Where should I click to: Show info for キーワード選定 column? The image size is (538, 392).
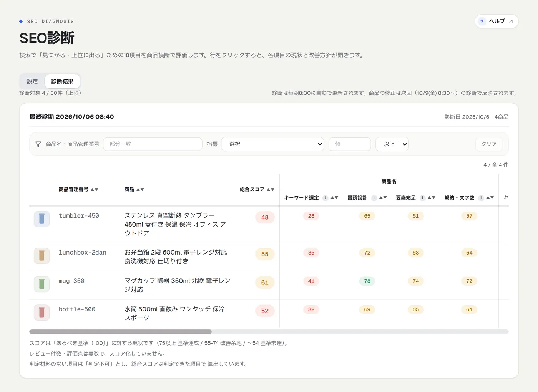click(325, 198)
